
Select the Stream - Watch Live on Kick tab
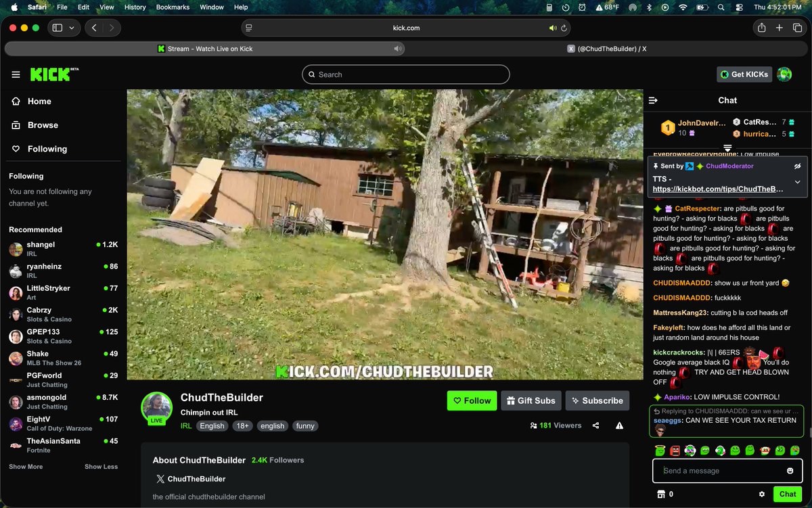tap(205, 49)
